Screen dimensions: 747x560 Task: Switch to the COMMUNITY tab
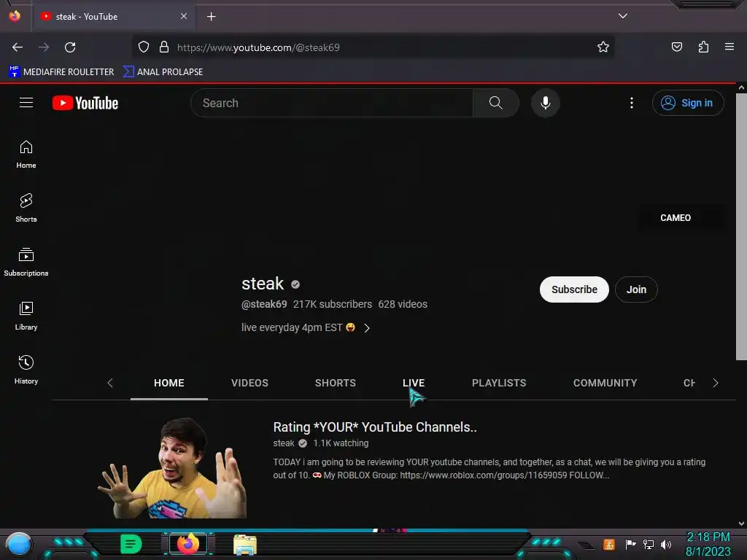pos(605,383)
